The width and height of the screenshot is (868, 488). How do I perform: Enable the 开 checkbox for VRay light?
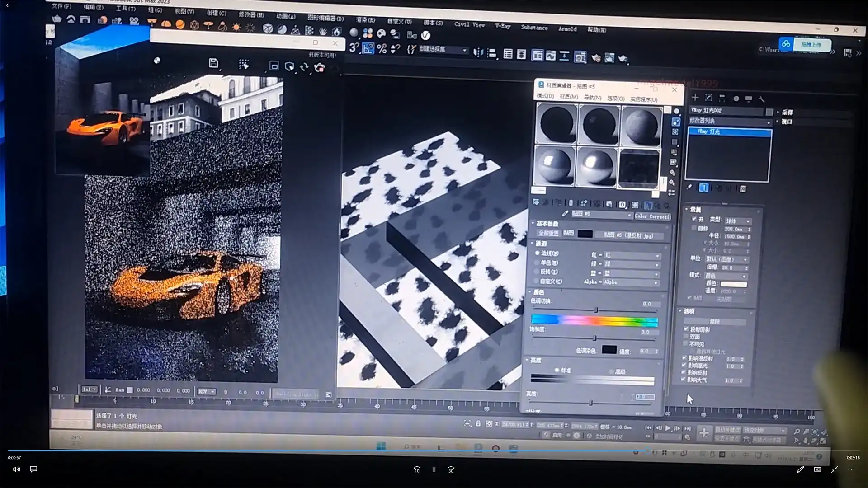(x=694, y=219)
